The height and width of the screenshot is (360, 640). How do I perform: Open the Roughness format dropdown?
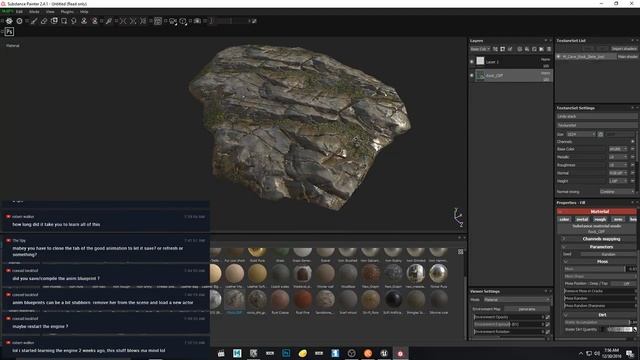tap(617, 165)
